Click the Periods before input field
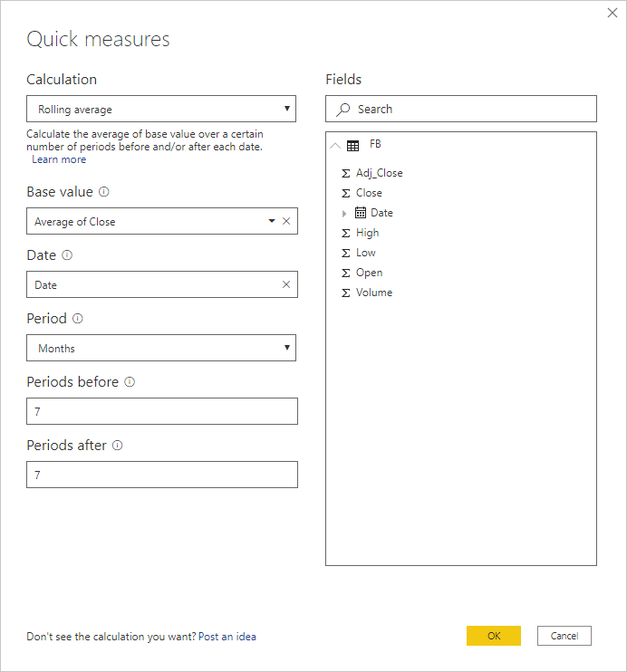Screen dimensions: 627x672 tap(161, 411)
